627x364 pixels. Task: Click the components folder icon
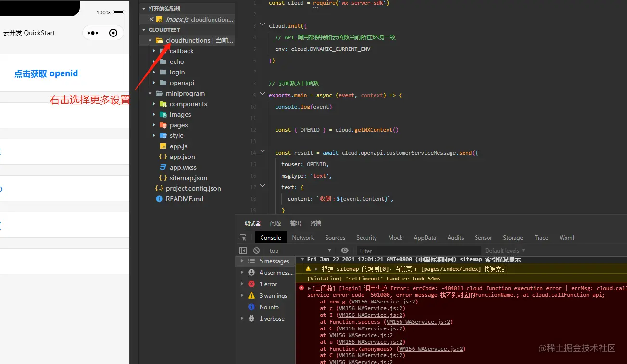(163, 104)
